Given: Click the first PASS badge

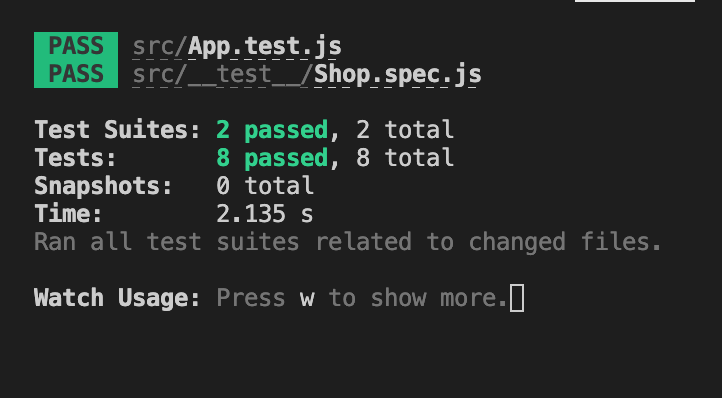Looking at the screenshot, I should 76,46.
